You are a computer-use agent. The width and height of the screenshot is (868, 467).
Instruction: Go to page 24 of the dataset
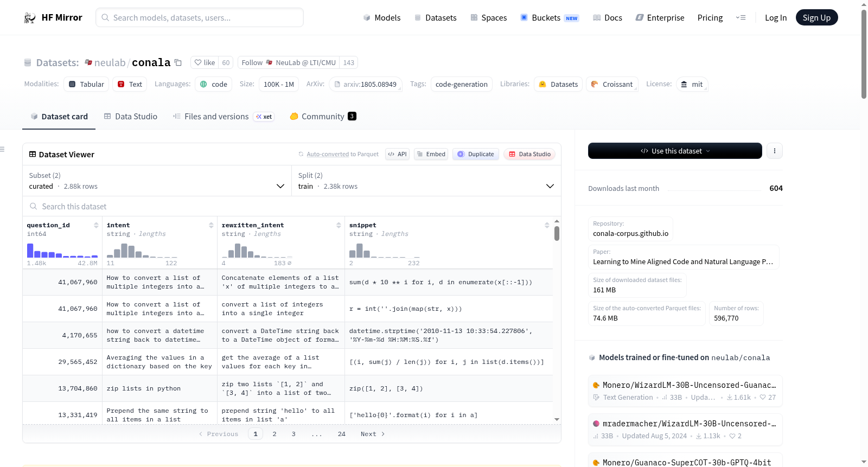coord(342,434)
